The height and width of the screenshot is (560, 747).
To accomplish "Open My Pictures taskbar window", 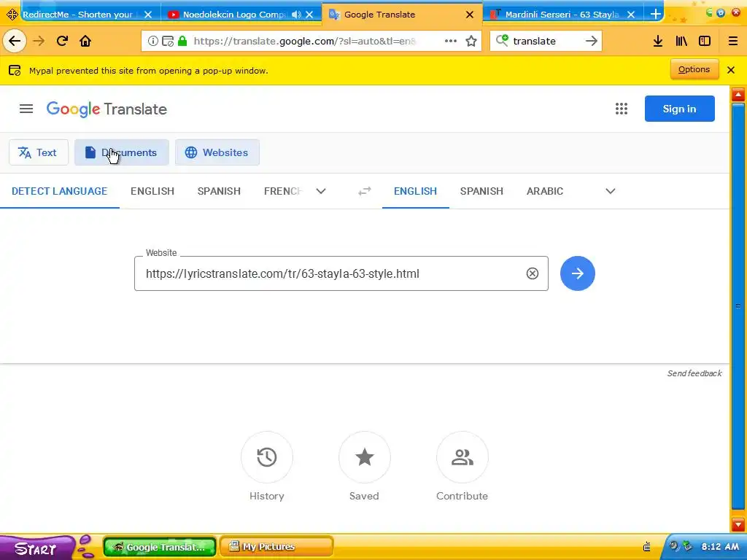I will pyautogui.click(x=276, y=547).
